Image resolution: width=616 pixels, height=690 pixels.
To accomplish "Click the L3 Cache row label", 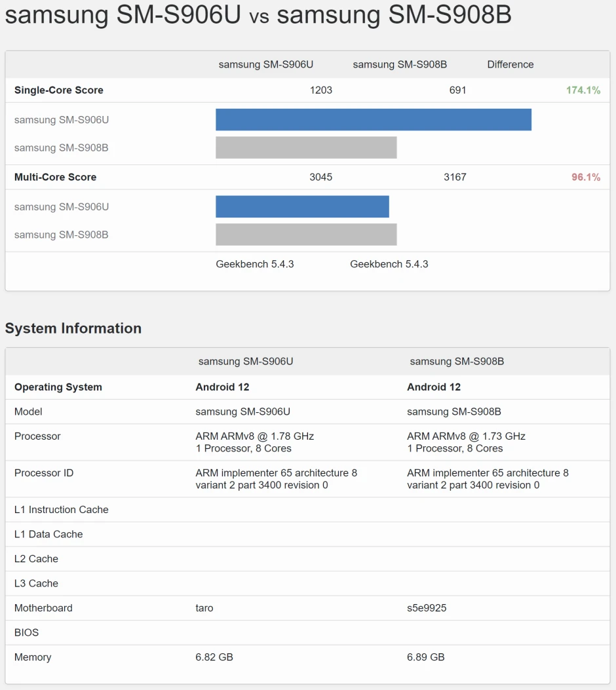I will [36, 583].
